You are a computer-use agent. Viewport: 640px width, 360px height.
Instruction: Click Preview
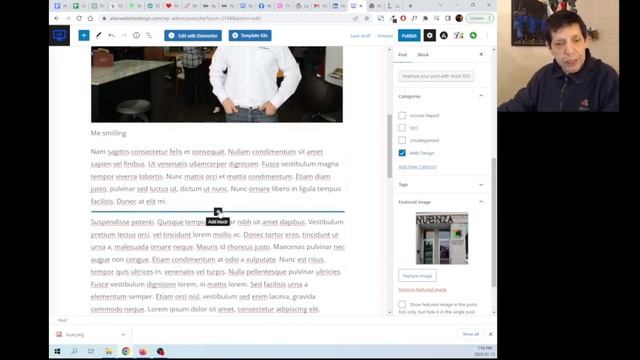click(x=385, y=36)
